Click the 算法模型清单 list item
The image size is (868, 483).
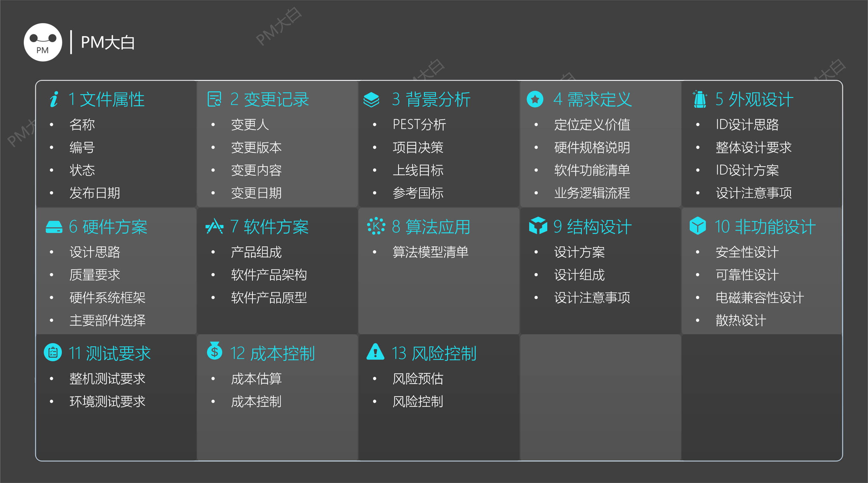click(431, 252)
